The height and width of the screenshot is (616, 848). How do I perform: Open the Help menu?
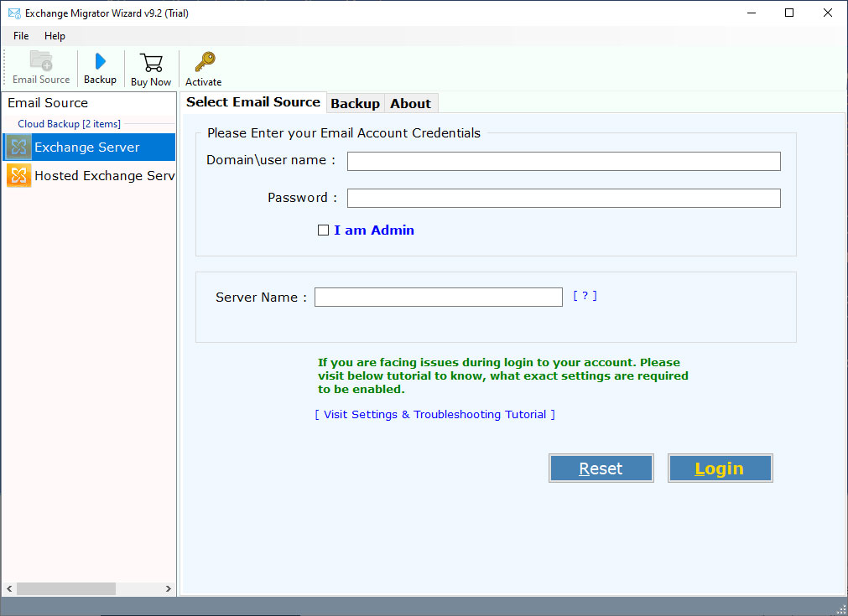[x=55, y=36]
